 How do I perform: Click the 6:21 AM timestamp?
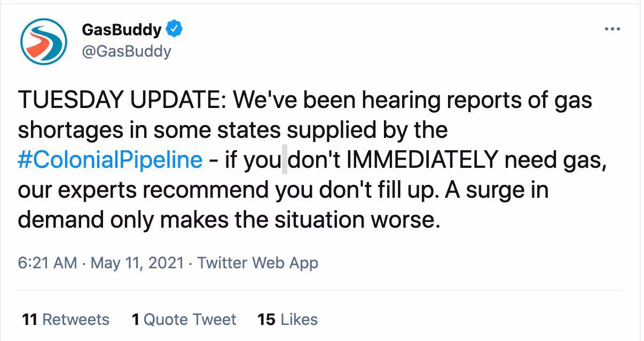coord(47,263)
